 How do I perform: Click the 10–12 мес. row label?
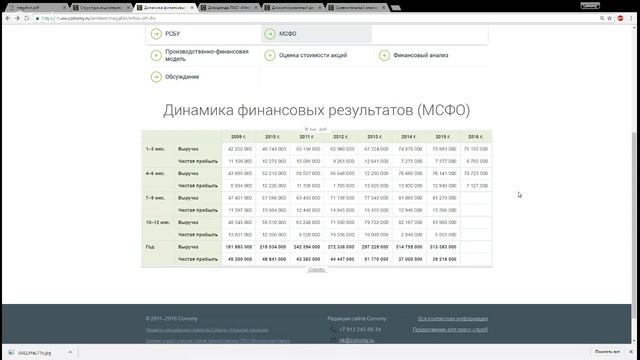(158, 222)
